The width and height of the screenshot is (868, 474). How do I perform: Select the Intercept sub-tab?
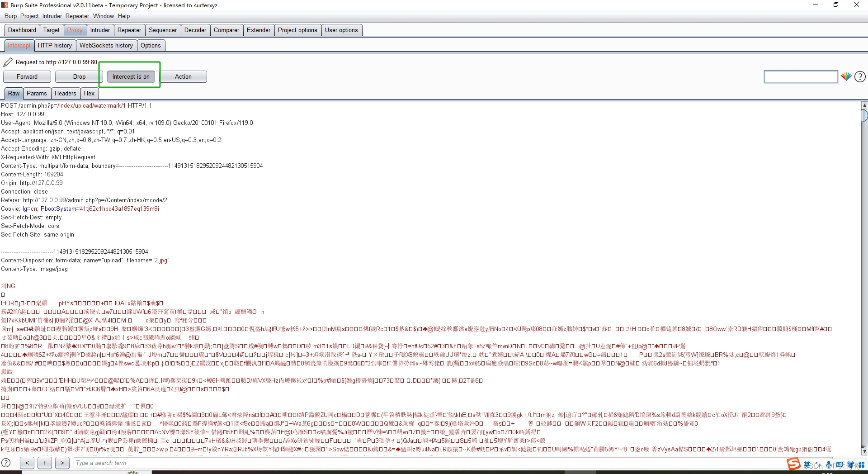click(x=19, y=45)
